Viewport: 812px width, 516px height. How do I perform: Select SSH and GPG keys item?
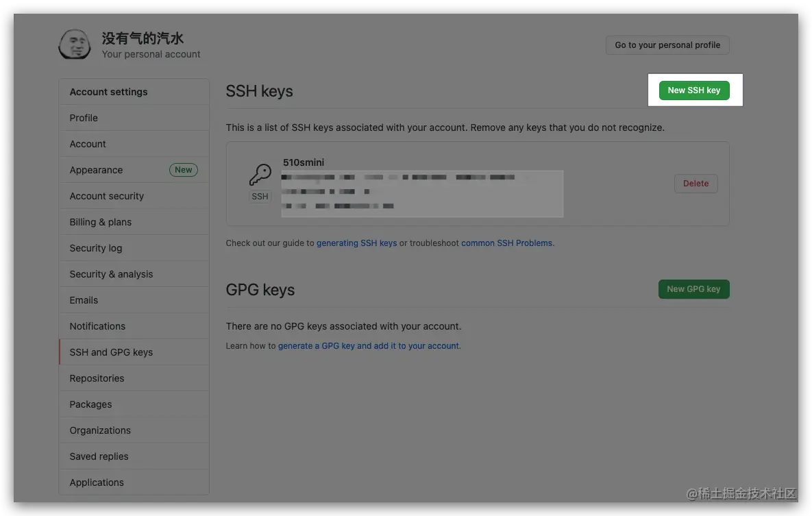pos(134,352)
